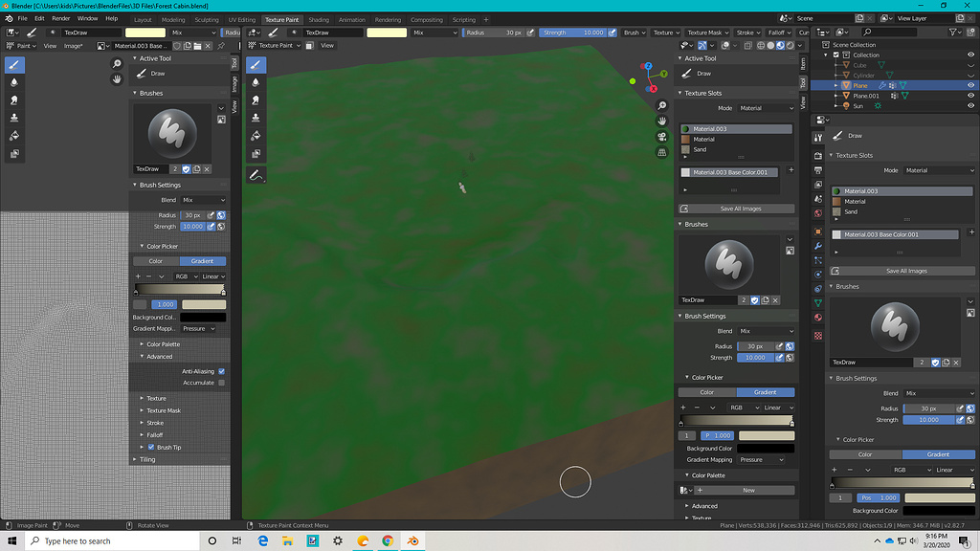Open Gradient Mapping Pressure dropdown in viewport sidebar
This screenshot has width=980, height=551.
(761, 460)
